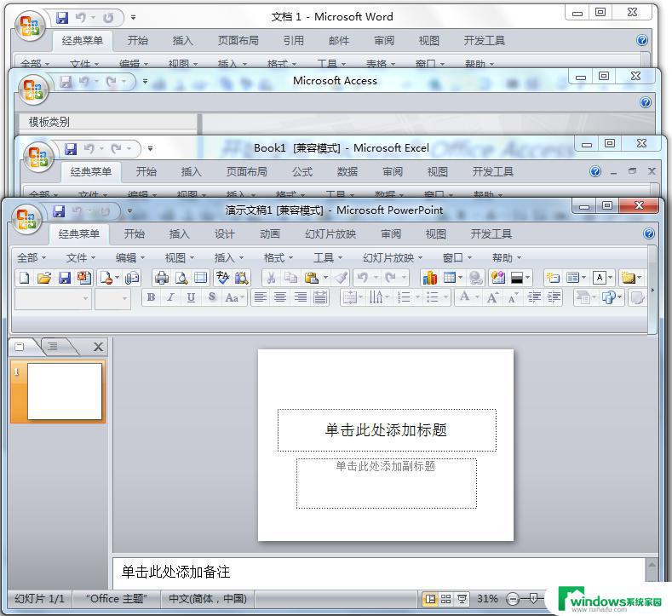The width and height of the screenshot is (672, 616).
Task: Click the Increase indent level icon
Action: (x=554, y=297)
